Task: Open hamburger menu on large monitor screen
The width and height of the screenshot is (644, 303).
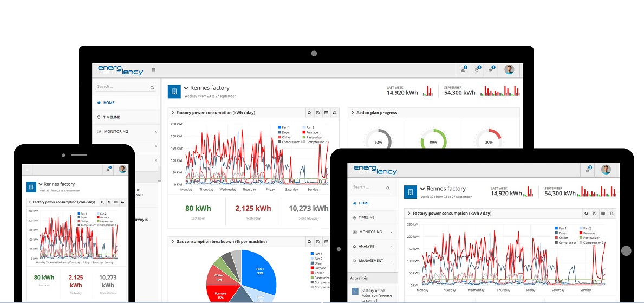Action: [154, 70]
